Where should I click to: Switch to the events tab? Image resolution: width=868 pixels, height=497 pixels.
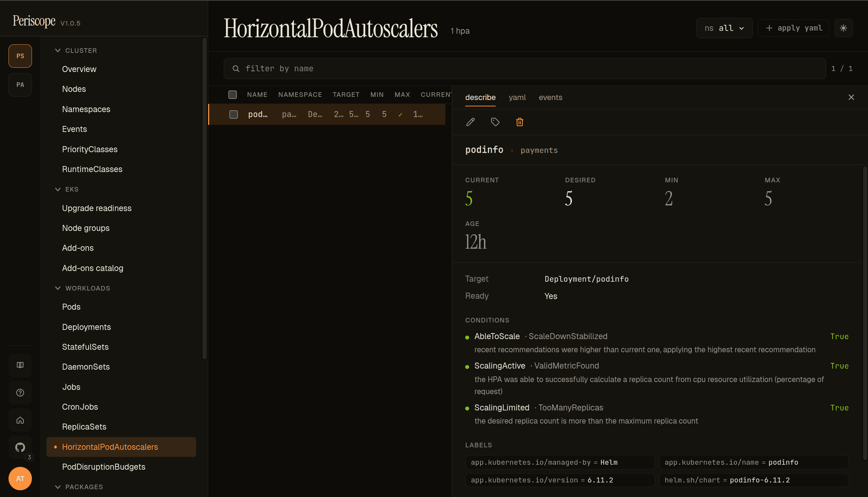[550, 97]
